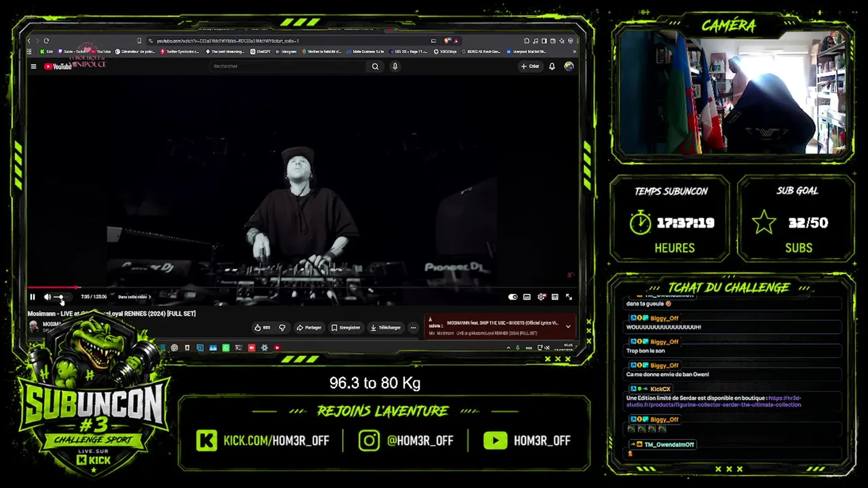Viewport: 868px width, 488px height.
Task: Adjust the YouTube volume slider
Action: [61, 297]
